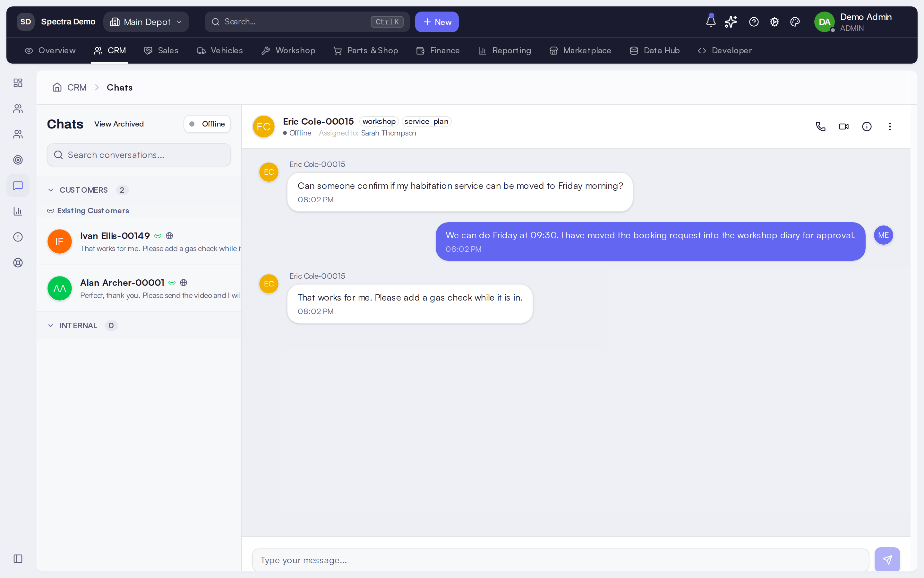The image size is (924, 578).
Task: Open the Workshop tab
Action: [x=288, y=50]
